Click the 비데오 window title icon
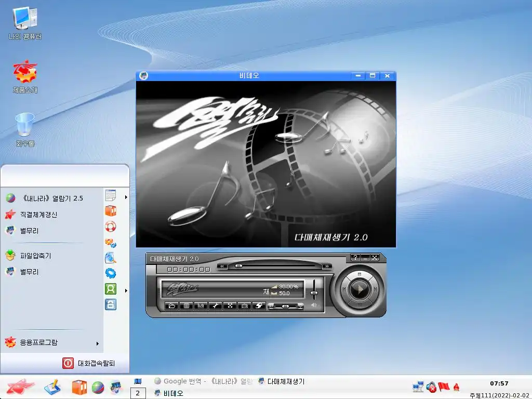This screenshot has width=532, height=399. coord(143,75)
